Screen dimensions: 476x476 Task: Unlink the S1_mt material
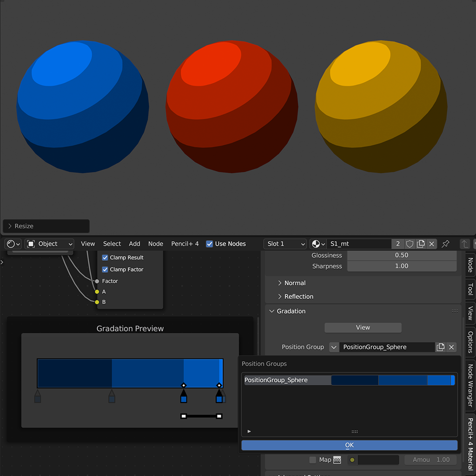pos(432,244)
